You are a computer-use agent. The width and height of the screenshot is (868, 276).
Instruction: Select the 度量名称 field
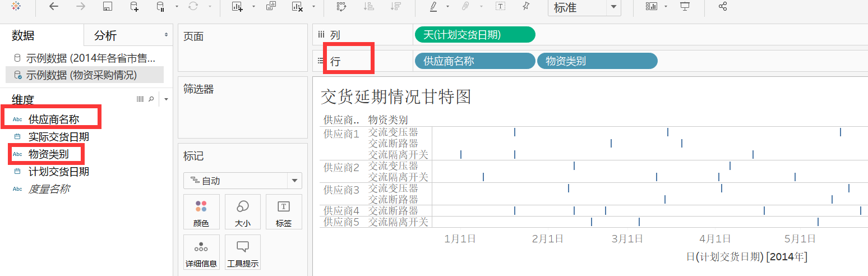49,189
